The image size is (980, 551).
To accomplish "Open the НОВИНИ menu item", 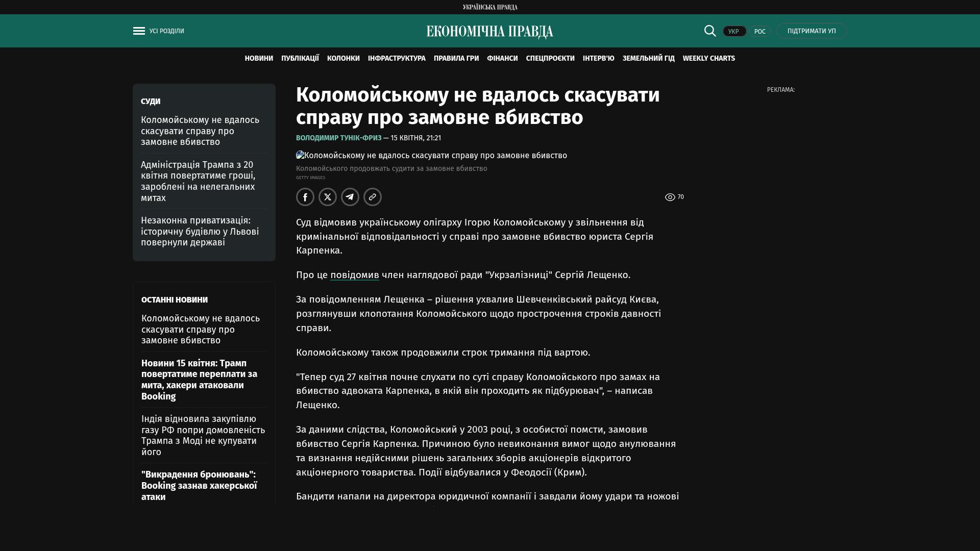I will (259, 59).
